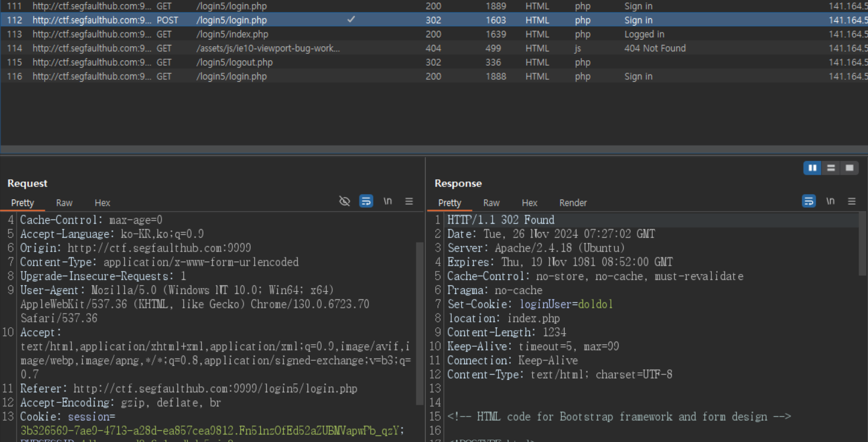The height and width of the screenshot is (442, 868).
Task: Select side-by-side split layout icon
Action: click(x=812, y=168)
